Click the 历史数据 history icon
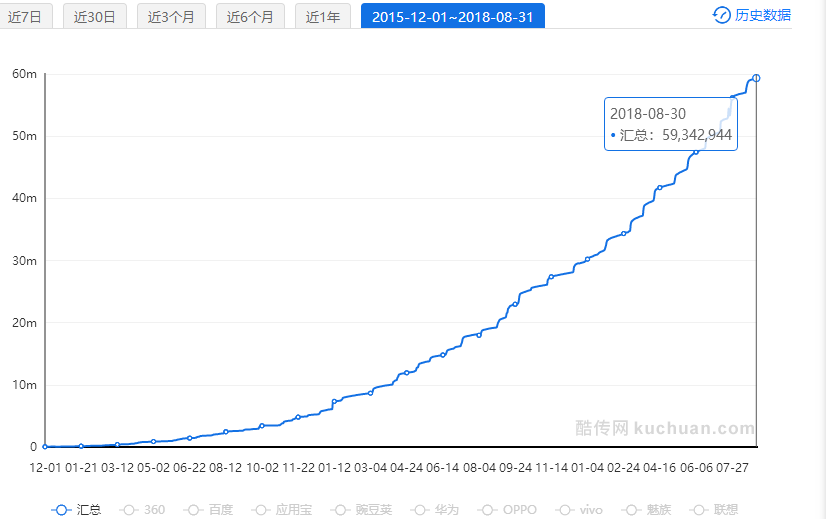The image size is (826, 519). [x=721, y=15]
